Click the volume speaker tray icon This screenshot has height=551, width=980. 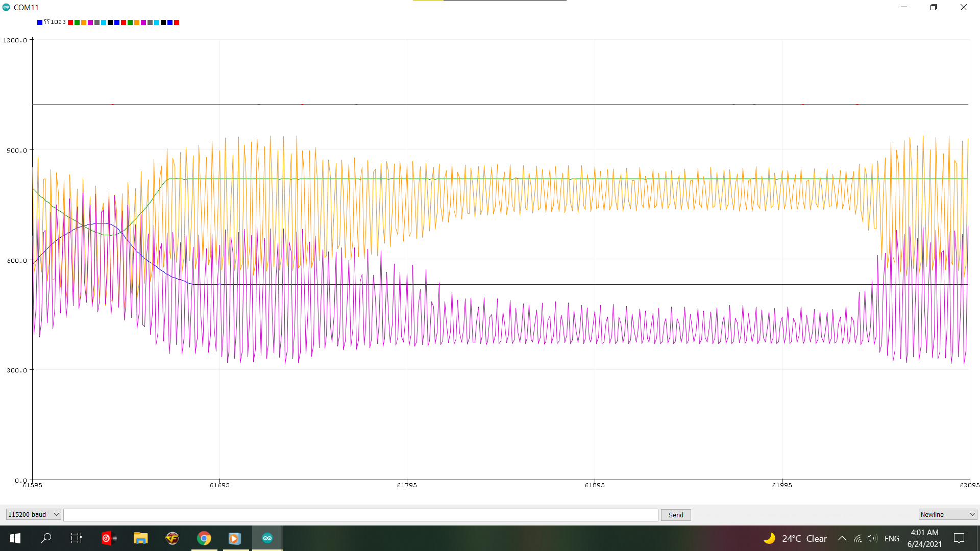tap(872, 538)
